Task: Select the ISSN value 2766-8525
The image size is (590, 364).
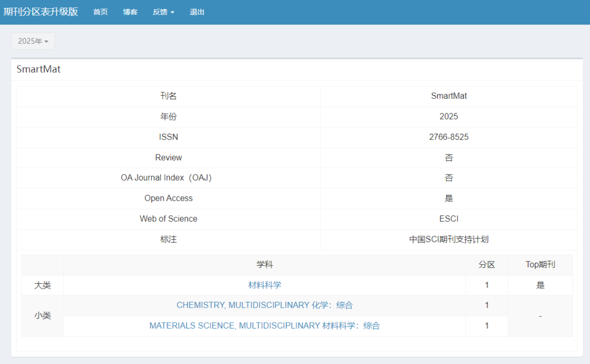Action: click(449, 137)
